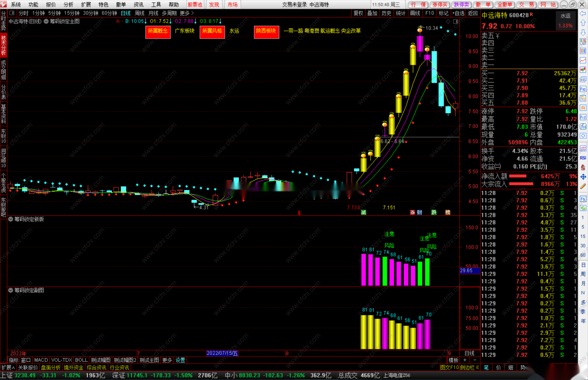Toggle the 筹码锁定主图 indicator circle
The height and width of the screenshot is (380, 588).
pyautogui.click(x=46, y=21)
